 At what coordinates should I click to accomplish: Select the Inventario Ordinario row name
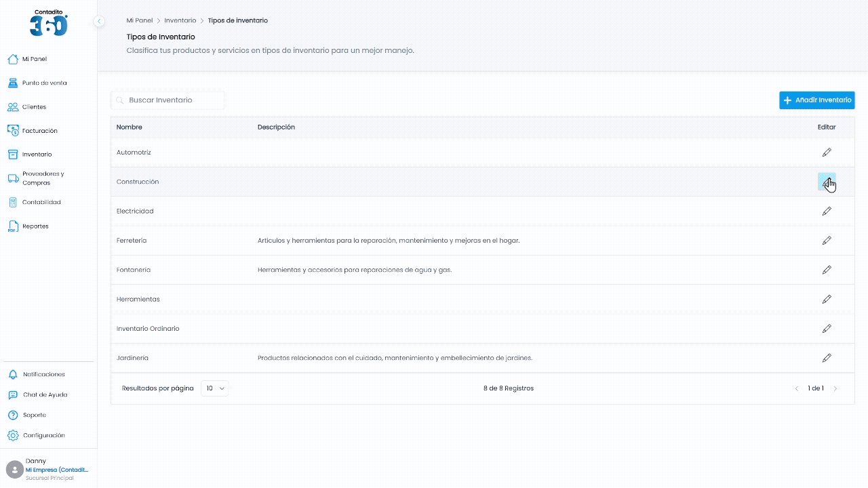(148, 329)
